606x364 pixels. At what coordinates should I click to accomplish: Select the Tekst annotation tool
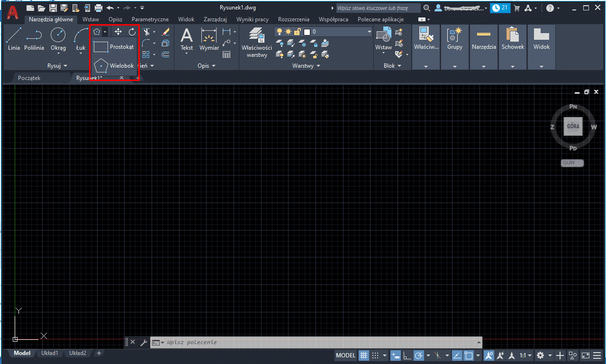(x=187, y=39)
